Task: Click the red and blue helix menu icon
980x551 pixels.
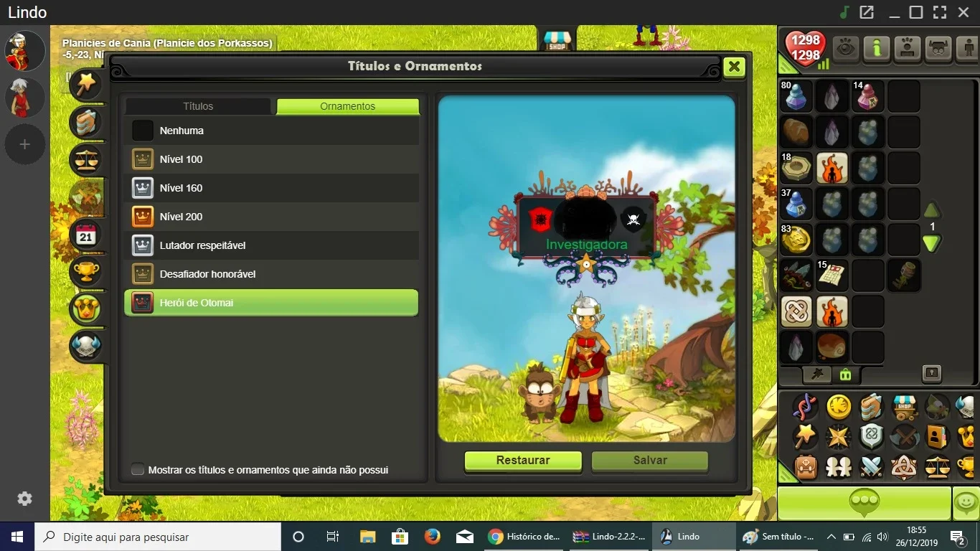Action: click(805, 408)
